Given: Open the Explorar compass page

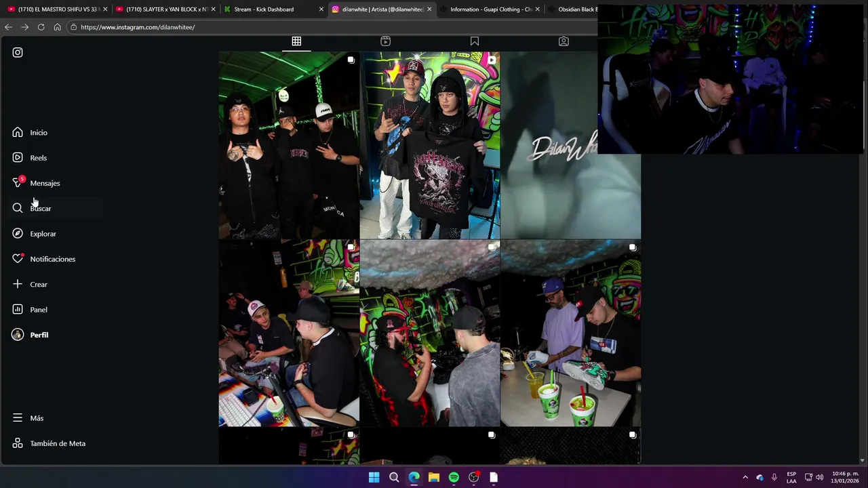Looking at the screenshot, I should [34, 234].
